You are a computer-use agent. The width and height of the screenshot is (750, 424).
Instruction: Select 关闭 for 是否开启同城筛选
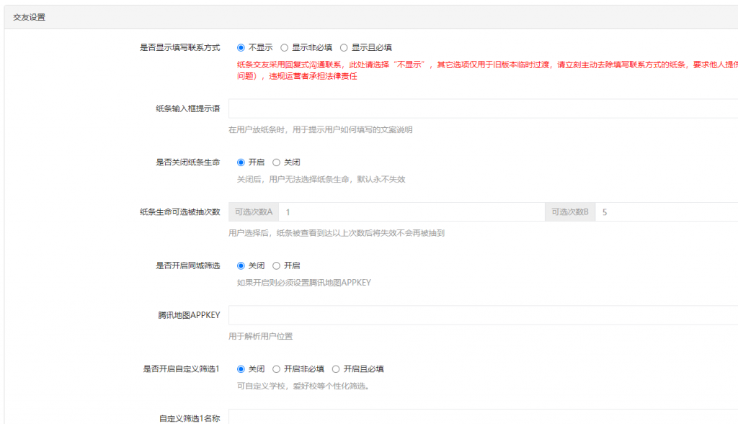[241, 266]
